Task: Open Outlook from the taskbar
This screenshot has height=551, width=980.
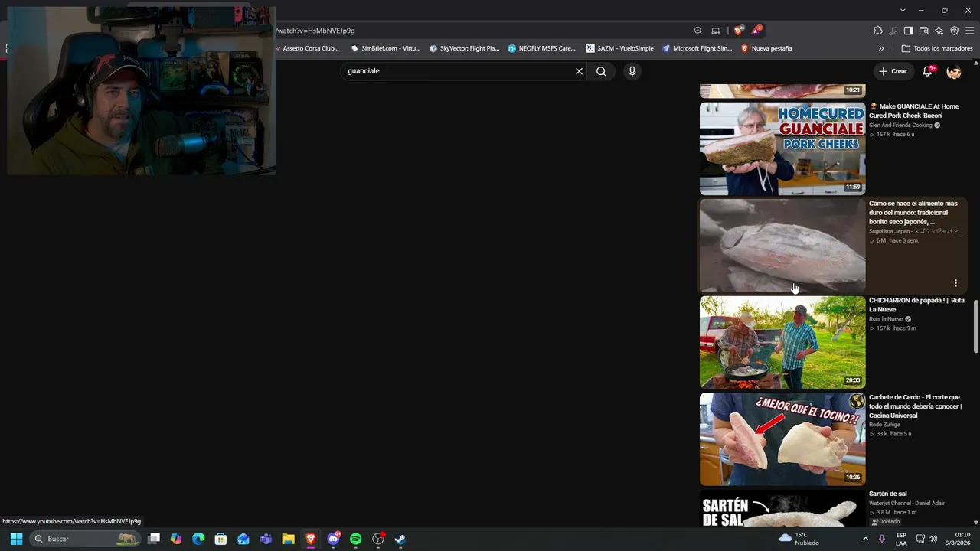Action: pyautogui.click(x=243, y=539)
